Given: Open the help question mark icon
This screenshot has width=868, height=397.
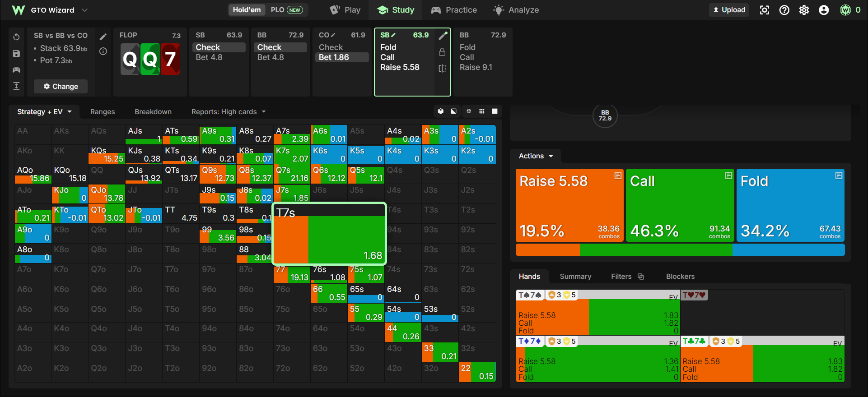Looking at the screenshot, I should (x=784, y=10).
